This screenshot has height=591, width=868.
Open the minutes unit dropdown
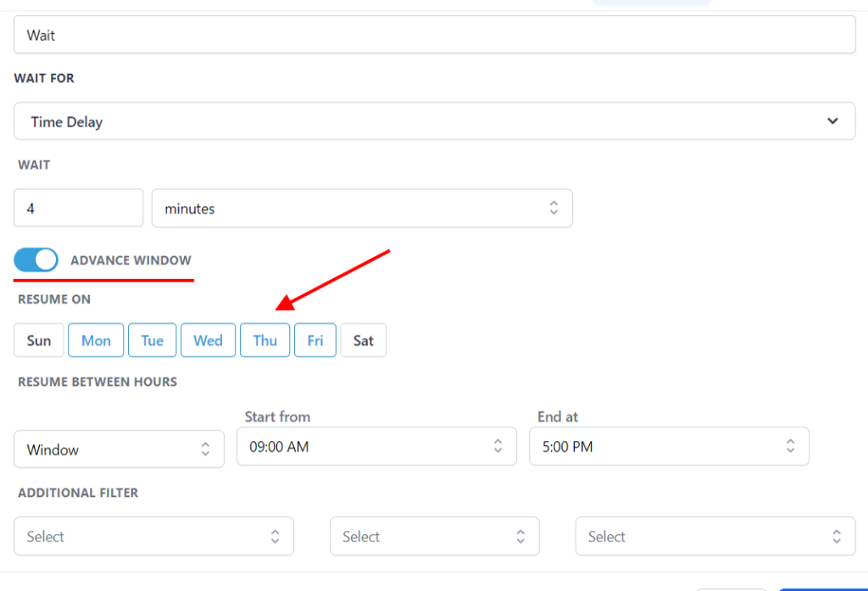(361, 209)
